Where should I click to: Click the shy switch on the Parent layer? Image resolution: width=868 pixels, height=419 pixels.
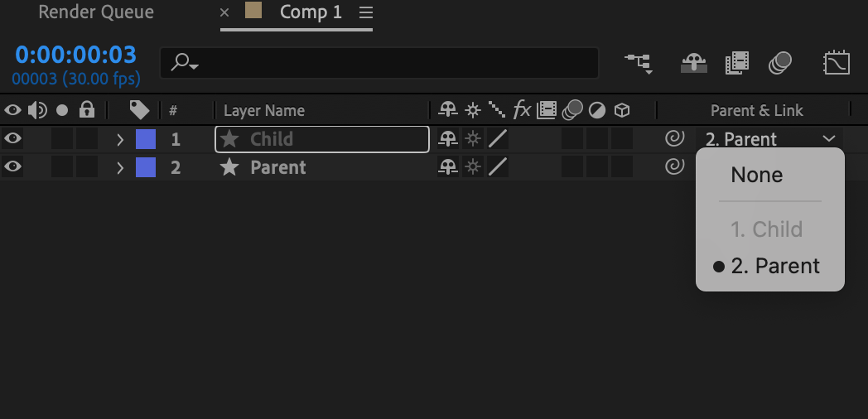click(447, 167)
